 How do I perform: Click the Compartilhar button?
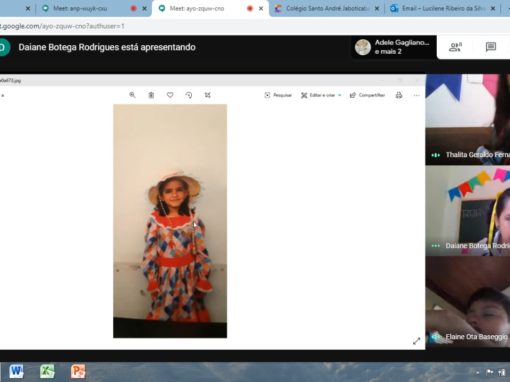coord(367,95)
